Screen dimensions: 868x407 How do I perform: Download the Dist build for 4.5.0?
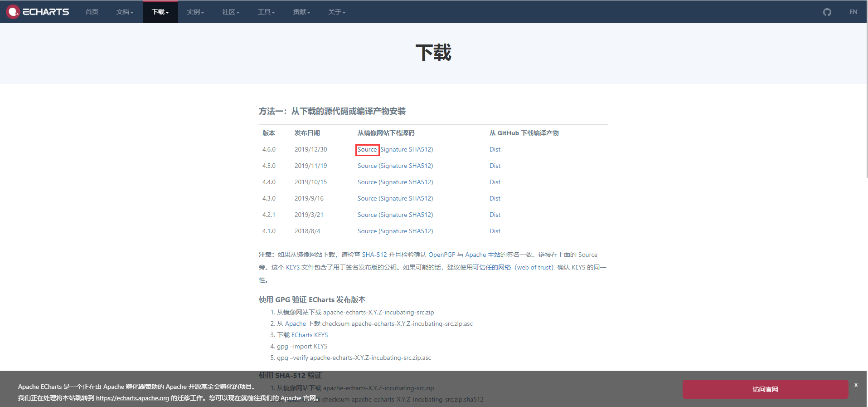coord(495,166)
